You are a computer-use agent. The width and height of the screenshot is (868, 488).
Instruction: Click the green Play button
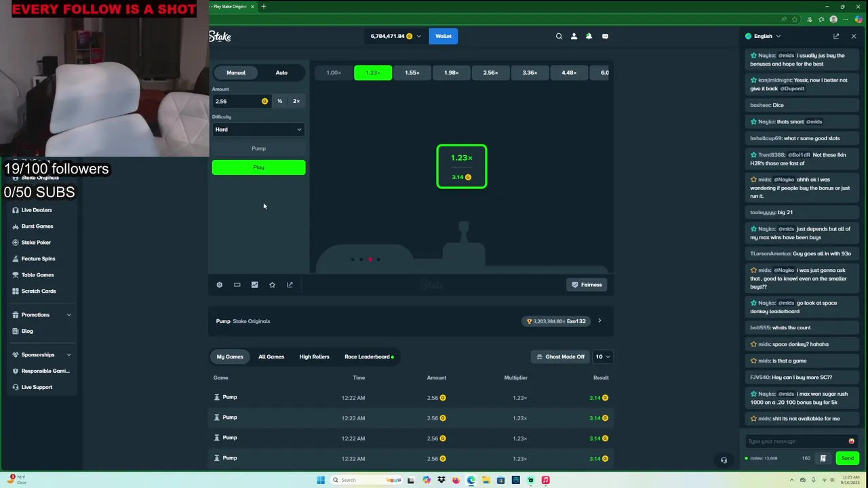tap(258, 167)
